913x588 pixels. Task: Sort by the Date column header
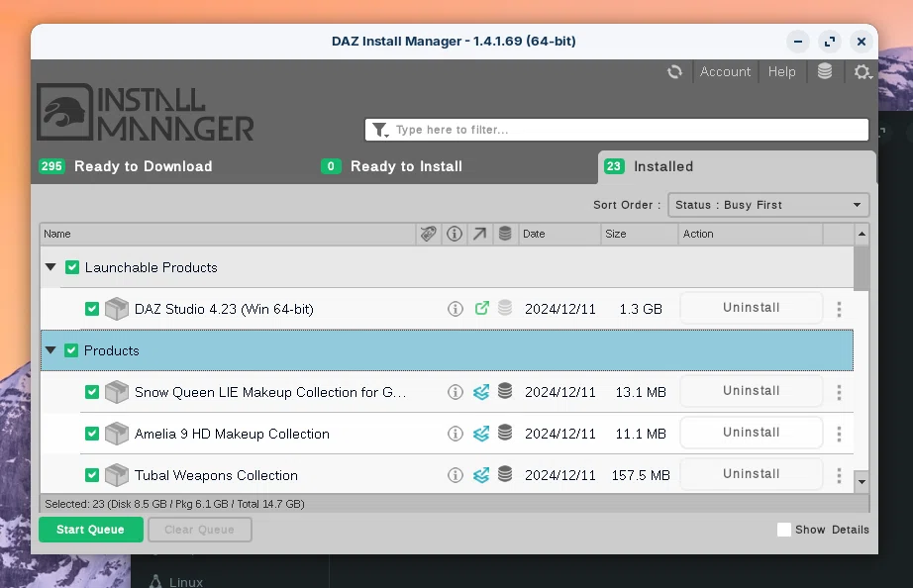(x=558, y=234)
